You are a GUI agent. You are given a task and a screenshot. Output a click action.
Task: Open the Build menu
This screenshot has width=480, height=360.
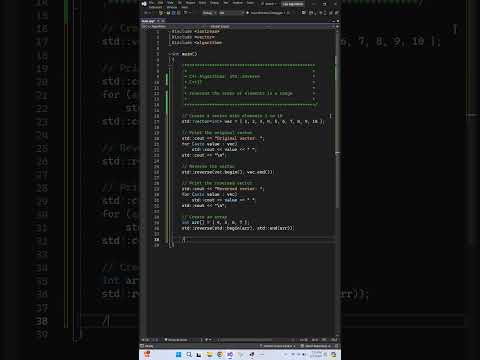[x=202, y=3]
